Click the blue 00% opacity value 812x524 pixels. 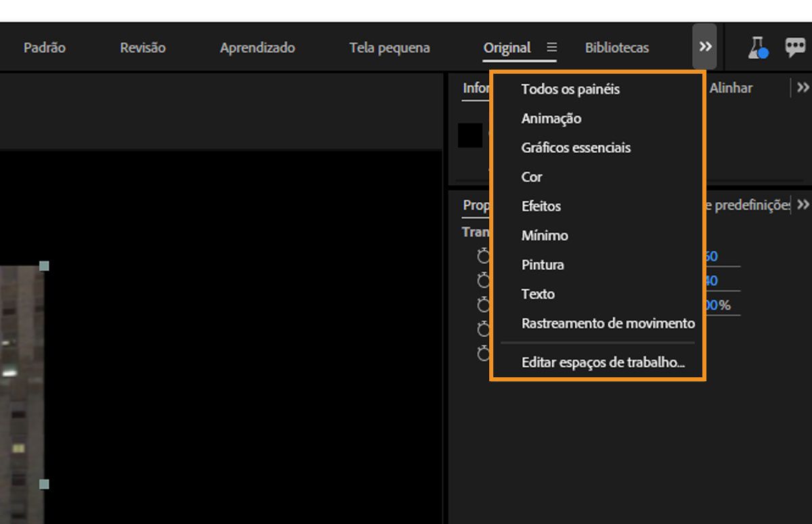717,304
